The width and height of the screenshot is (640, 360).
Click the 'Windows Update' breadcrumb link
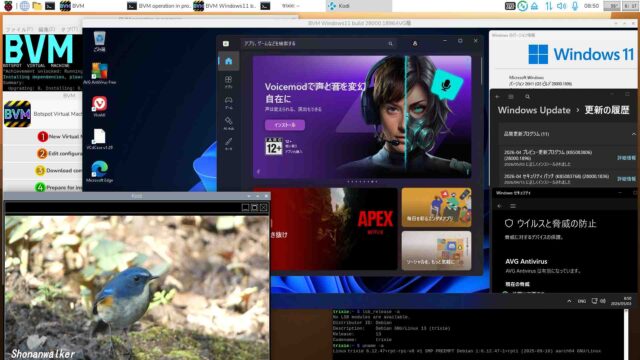(534, 110)
